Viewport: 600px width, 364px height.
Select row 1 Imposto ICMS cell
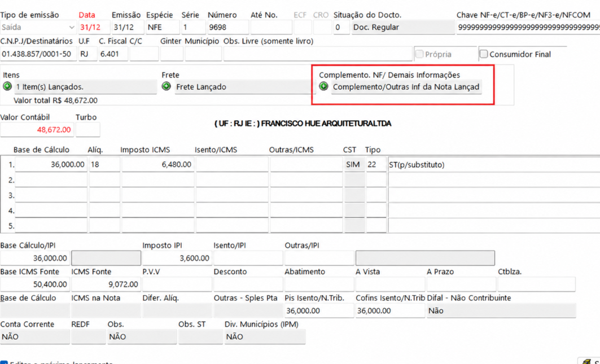157,165
